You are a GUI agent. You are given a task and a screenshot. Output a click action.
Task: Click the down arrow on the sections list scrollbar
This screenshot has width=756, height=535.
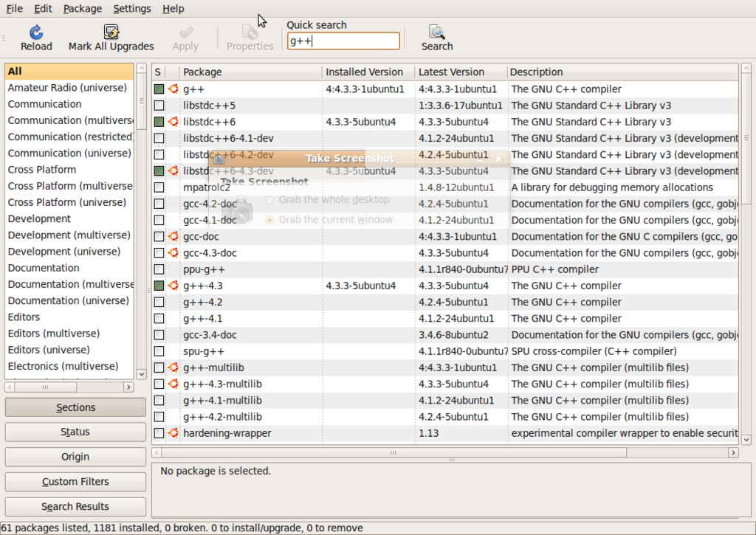point(140,374)
